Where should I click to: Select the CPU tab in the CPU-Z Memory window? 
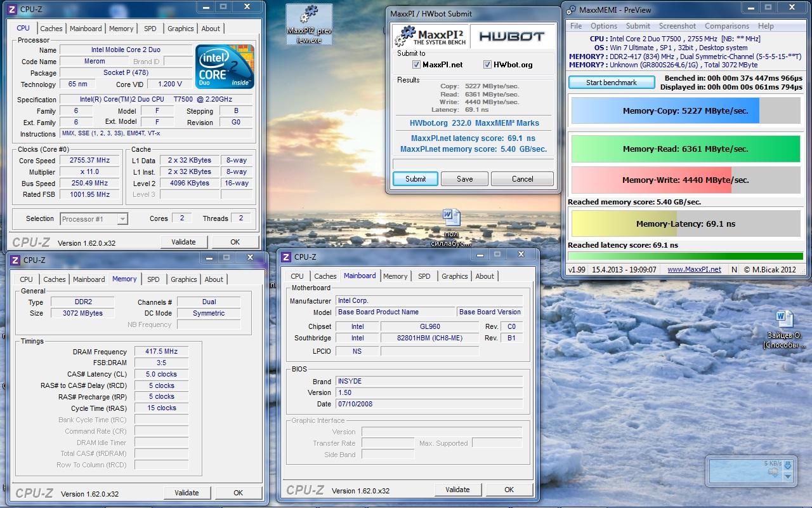pos(27,279)
